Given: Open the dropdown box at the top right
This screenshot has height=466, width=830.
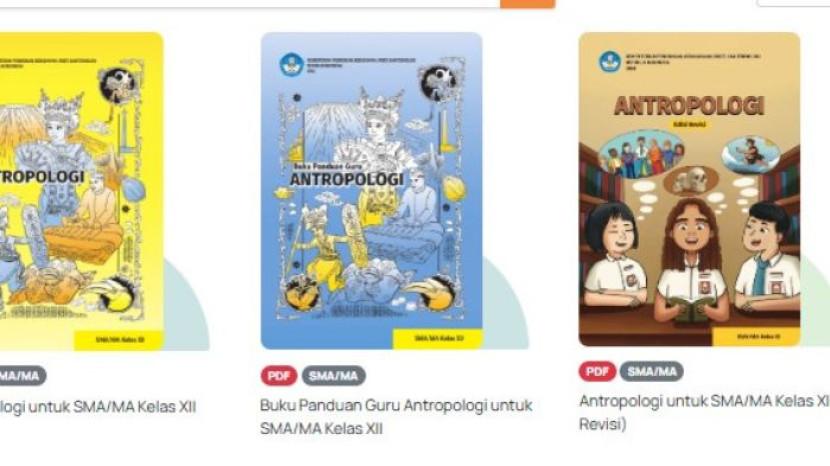Looking at the screenshot, I should point(793,3).
